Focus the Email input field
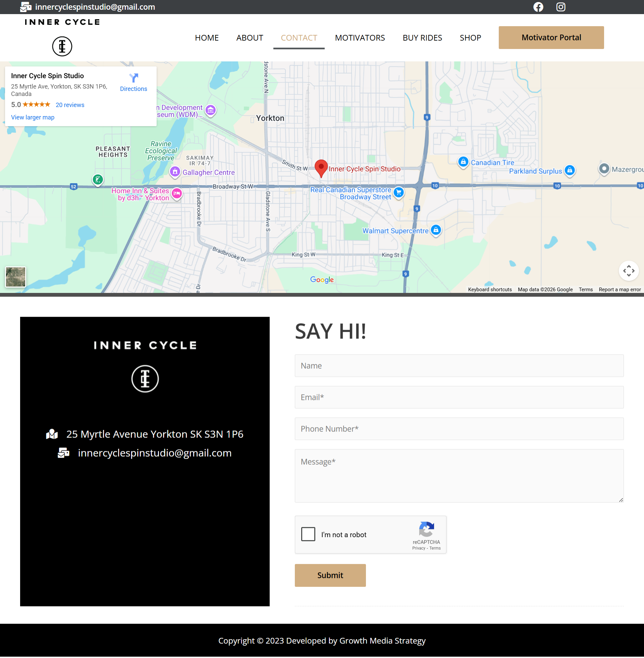Viewport: 644px width, 658px height. point(459,397)
